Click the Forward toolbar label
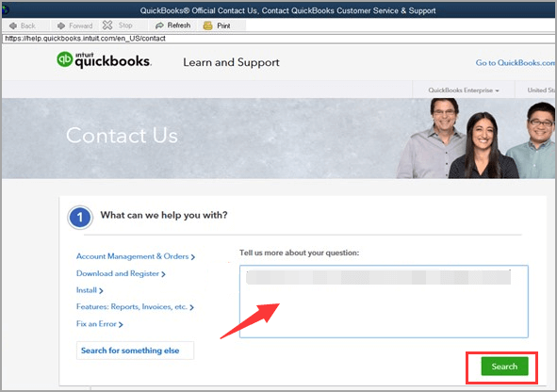The image size is (557, 392). (81, 26)
